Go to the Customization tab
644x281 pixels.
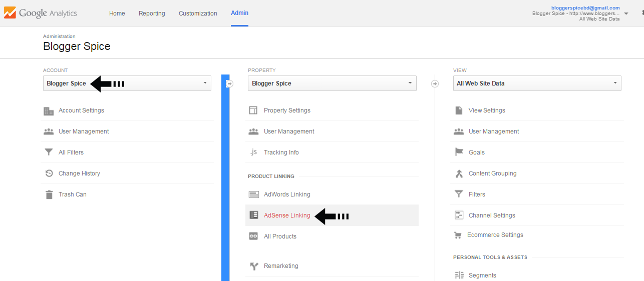[x=198, y=13]
